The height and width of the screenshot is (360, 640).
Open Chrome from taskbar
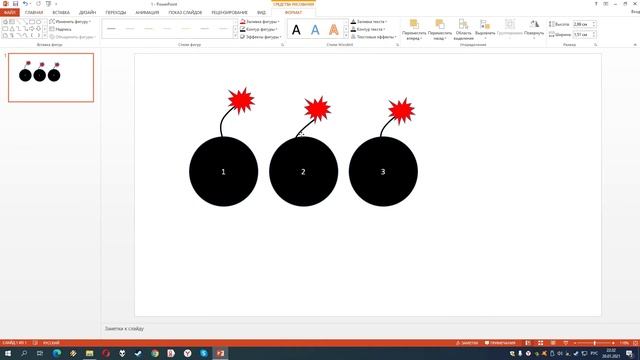pyautogui.click(x=155, y=353)
